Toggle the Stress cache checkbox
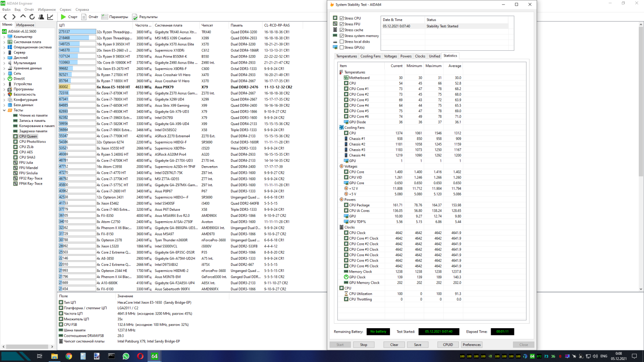This screenshot has height=362, width=644. coord(342,30)
